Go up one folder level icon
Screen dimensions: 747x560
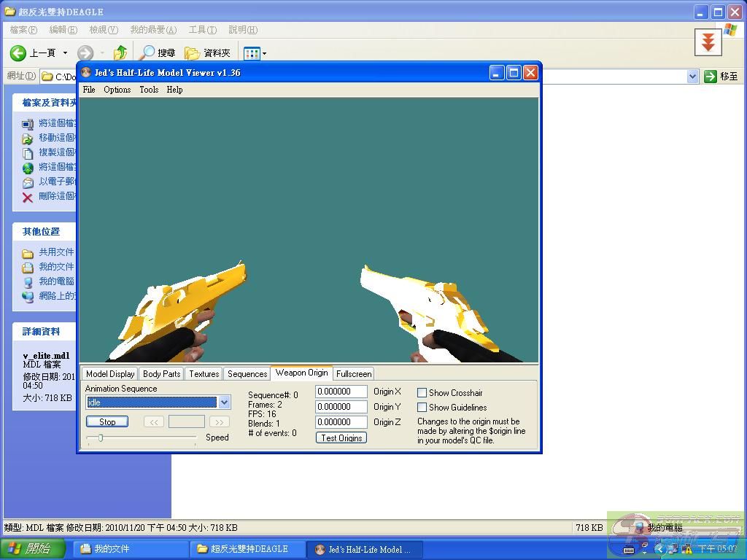tap(120, 52)
